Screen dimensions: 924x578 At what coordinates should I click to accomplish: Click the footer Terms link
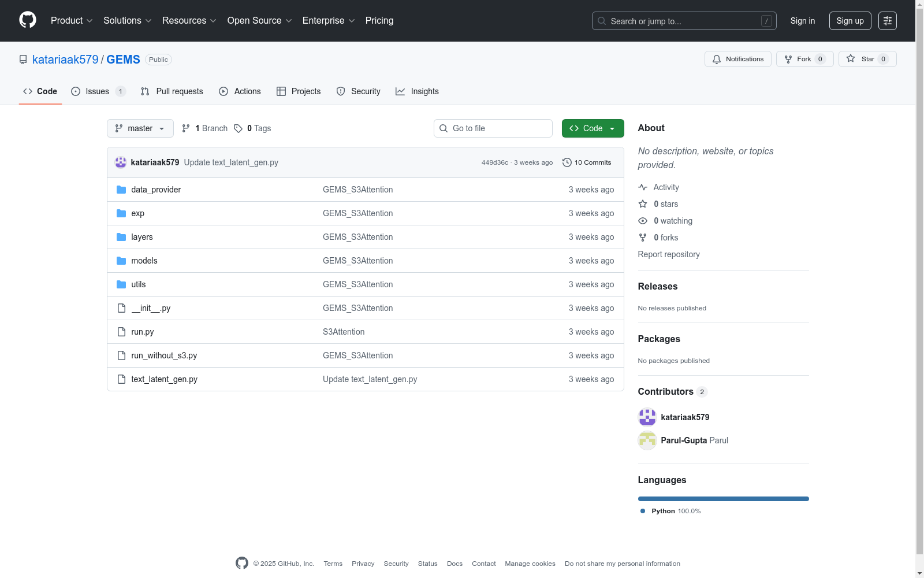pos(333,564)
